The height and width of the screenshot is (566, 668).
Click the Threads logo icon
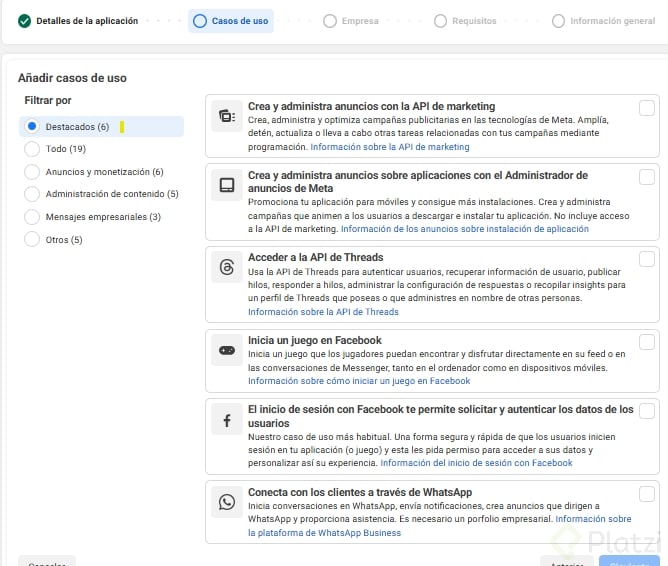pyautogui.click(x=227, y=267)
